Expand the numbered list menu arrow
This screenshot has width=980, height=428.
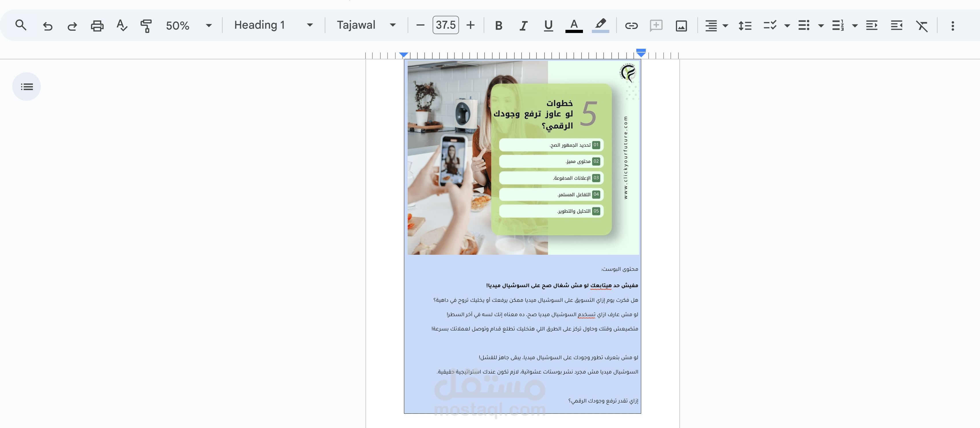[x=855, y=26]
